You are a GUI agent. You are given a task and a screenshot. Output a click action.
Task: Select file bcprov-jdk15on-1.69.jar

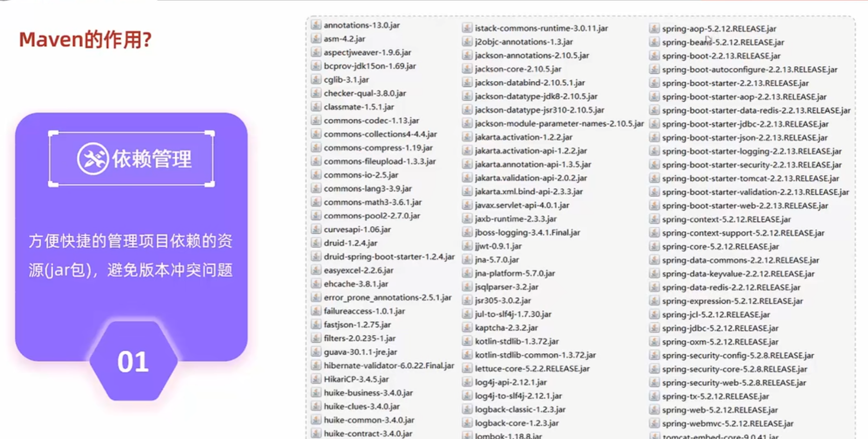[370, 66]
